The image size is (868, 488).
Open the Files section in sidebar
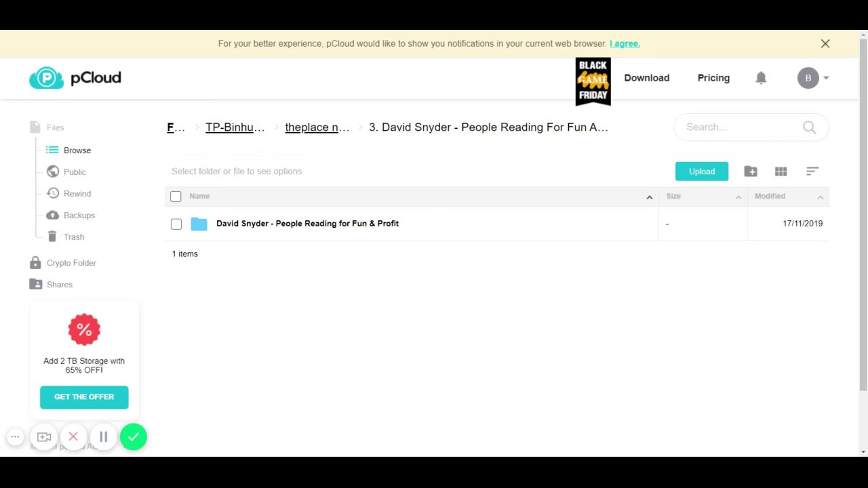click(56, 127)
